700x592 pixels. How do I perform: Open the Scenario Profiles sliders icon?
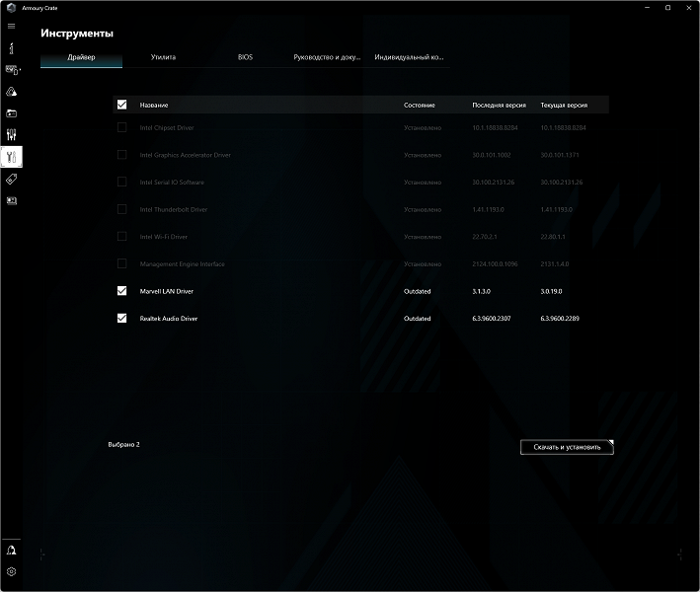point(11,135)
